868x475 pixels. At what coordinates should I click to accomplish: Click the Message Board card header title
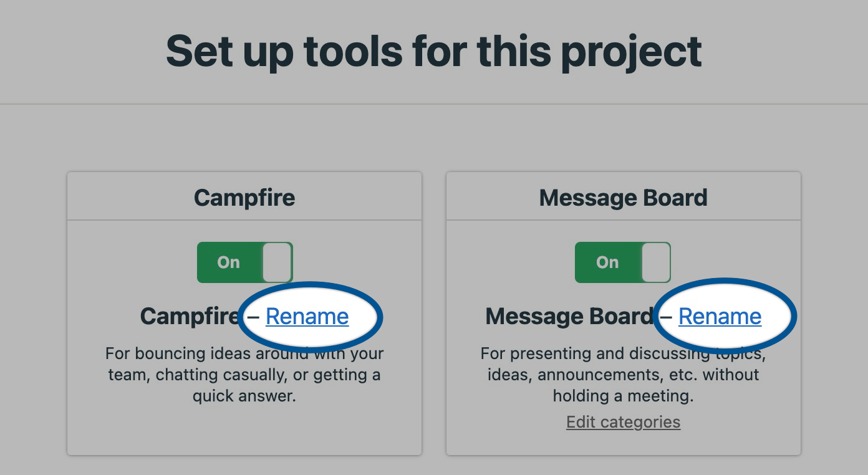(x=623, y=198)
